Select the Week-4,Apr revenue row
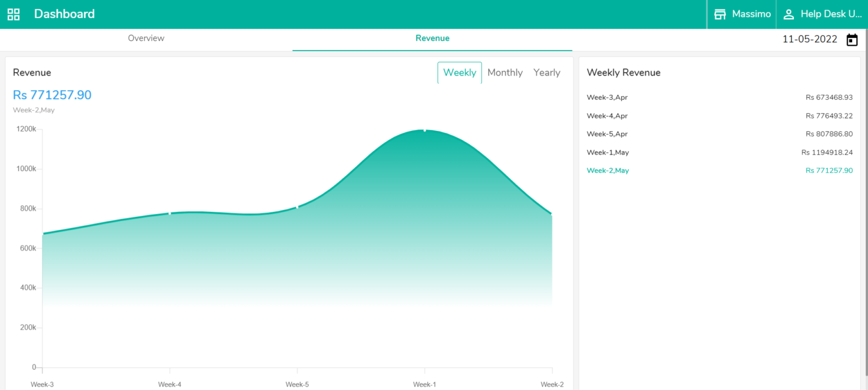The height and width of the screenshot is (390, 868). point(719,116)
